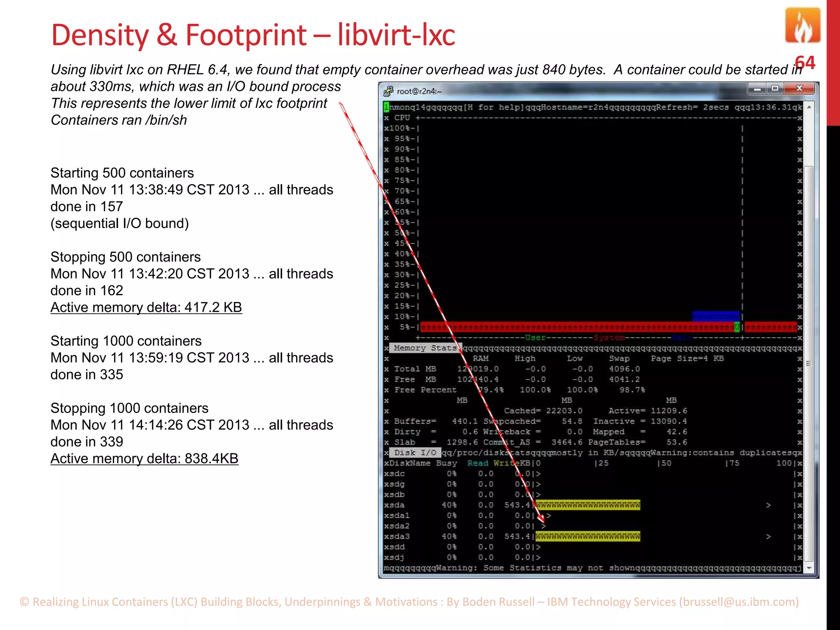Minimize the root@r2n4 terminal window
The image size is (840, 630).
(x=757, y=89)
